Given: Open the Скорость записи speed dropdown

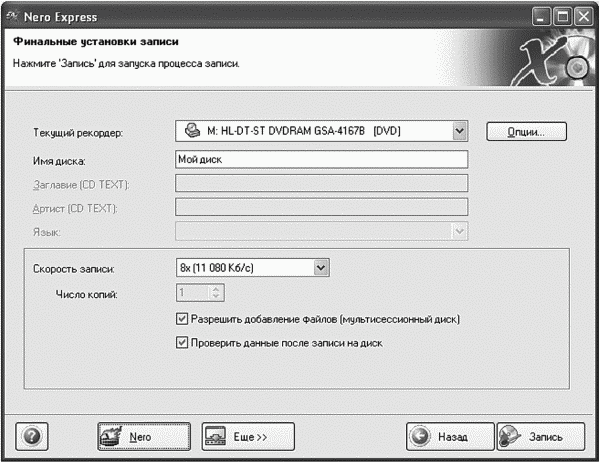Looking at the screenshot, I should pyautogui.click(x=321, y=268).
